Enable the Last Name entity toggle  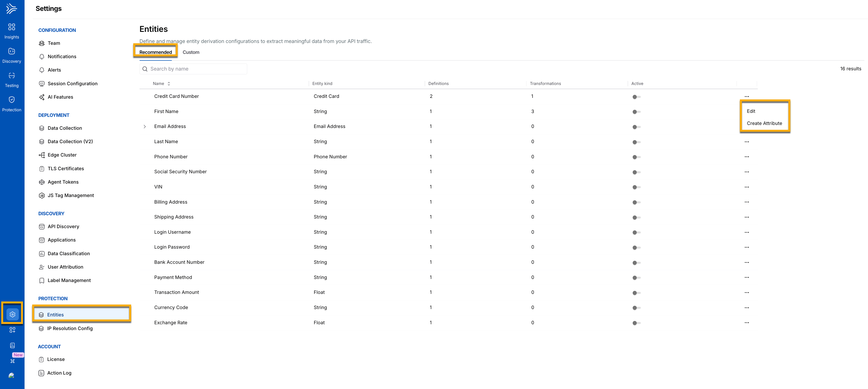636,142
